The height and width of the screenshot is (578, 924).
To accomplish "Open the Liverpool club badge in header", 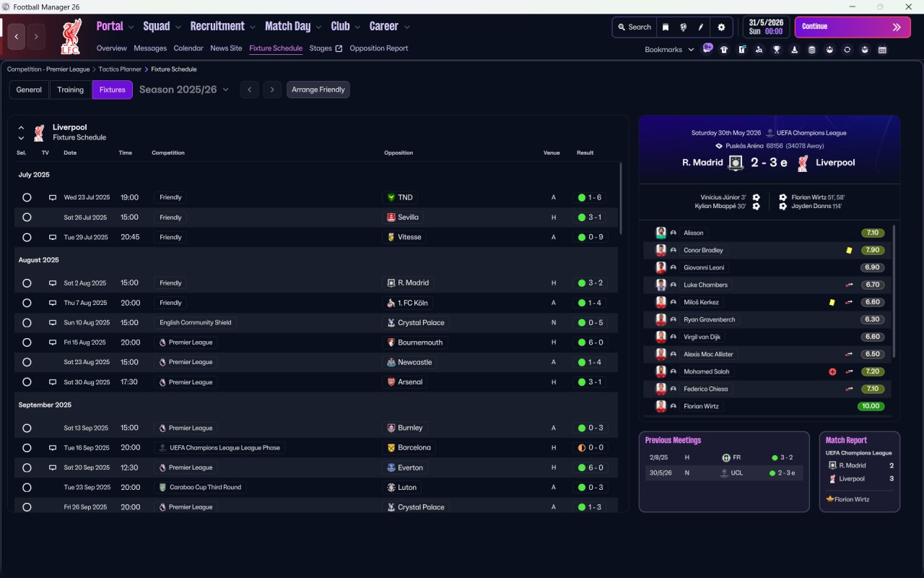I will coord(70,37).
